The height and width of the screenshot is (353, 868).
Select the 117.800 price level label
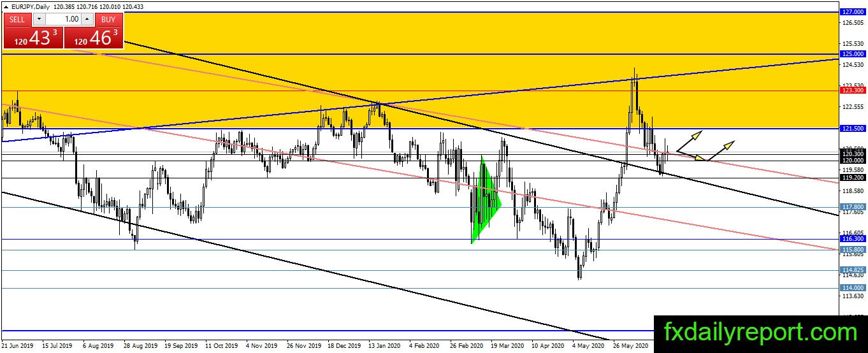853,207
